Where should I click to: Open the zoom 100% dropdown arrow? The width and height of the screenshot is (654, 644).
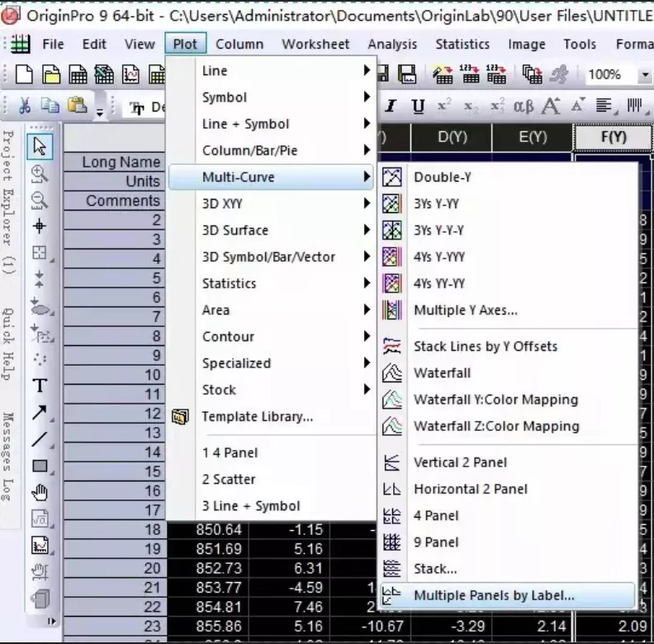tap(645, 75)
